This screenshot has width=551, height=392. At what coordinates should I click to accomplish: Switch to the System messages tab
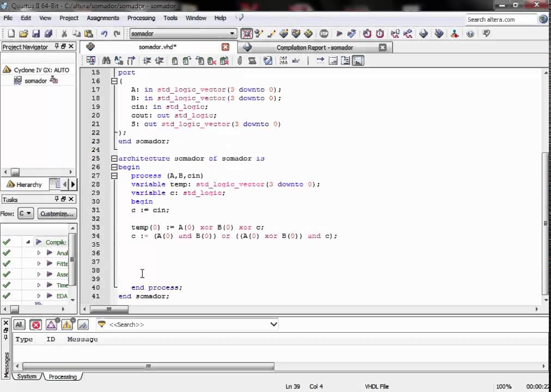tap(27, 377)
